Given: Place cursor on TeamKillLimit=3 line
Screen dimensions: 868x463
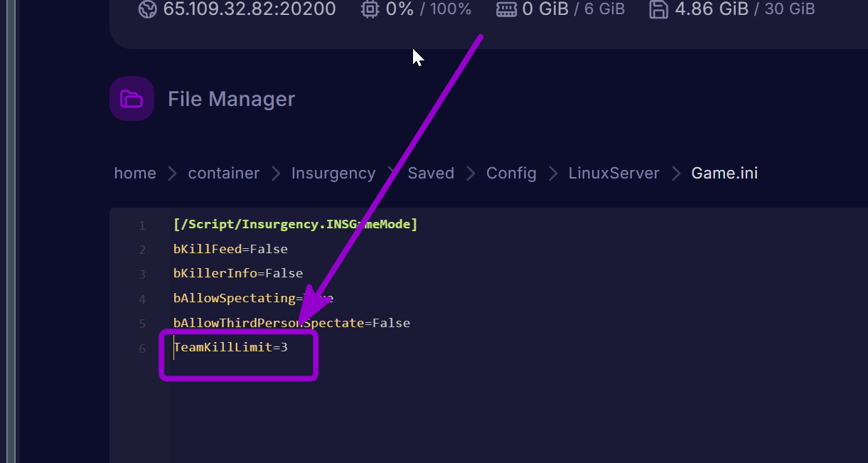Looking at the screenshot, I should 231,347.
